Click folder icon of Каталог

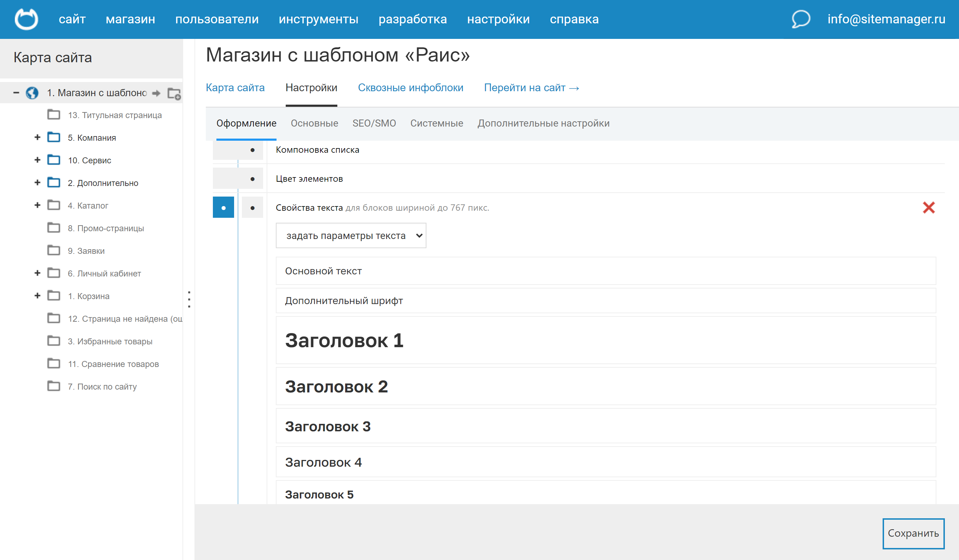click(54, 205)
